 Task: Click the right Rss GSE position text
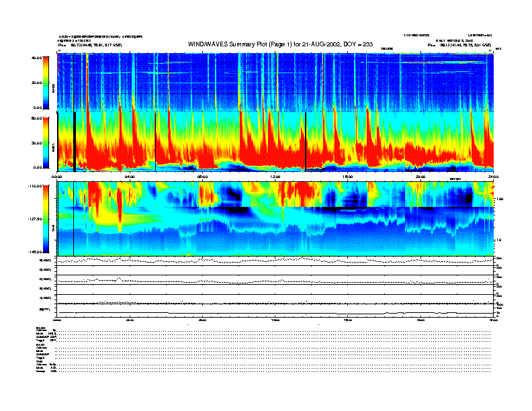coord(459,45)
